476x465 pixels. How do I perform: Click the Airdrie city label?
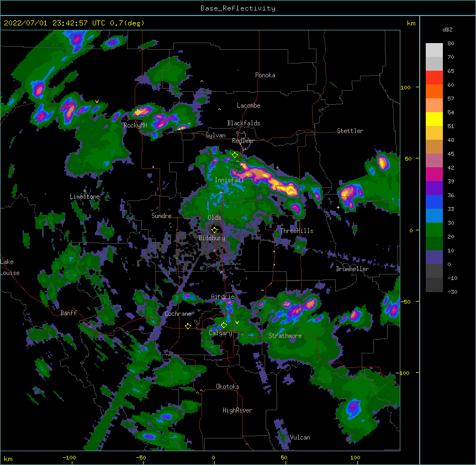coord(223,297)
